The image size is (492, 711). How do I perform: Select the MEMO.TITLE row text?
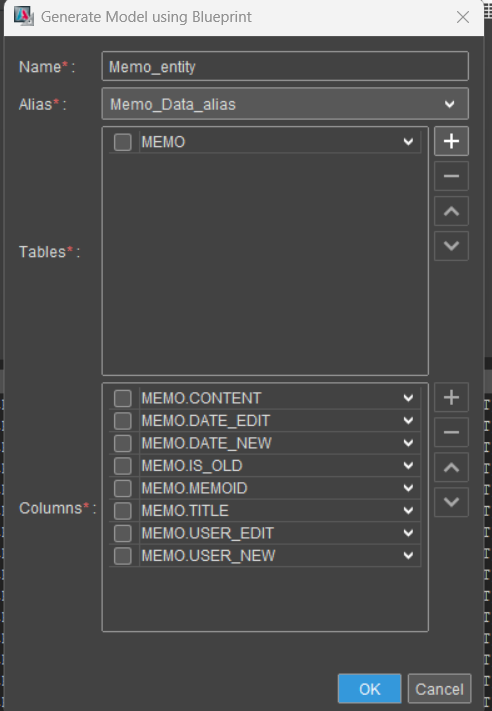pyautogui.click(x=185, y=511)
